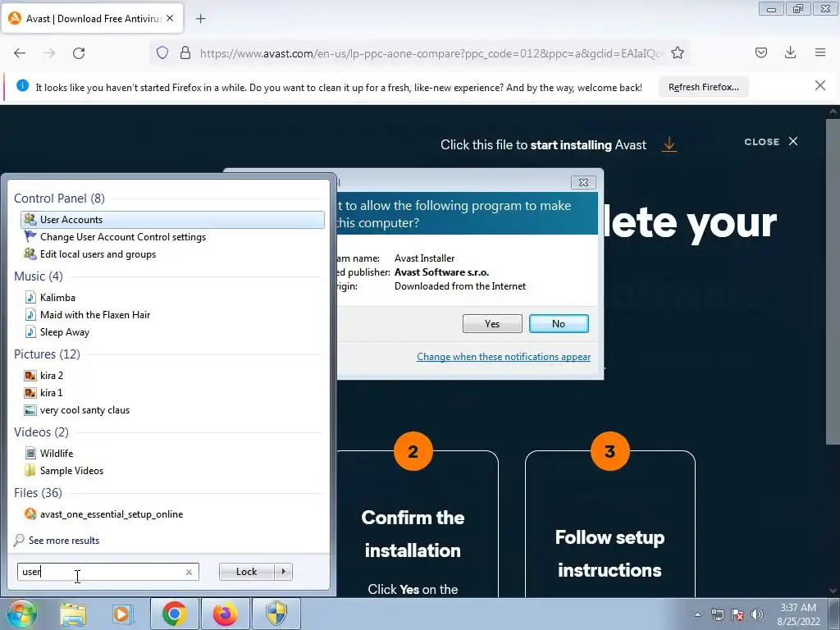Open Edit local users and groups
Screen dimensions: 840x630
point(98,254)
